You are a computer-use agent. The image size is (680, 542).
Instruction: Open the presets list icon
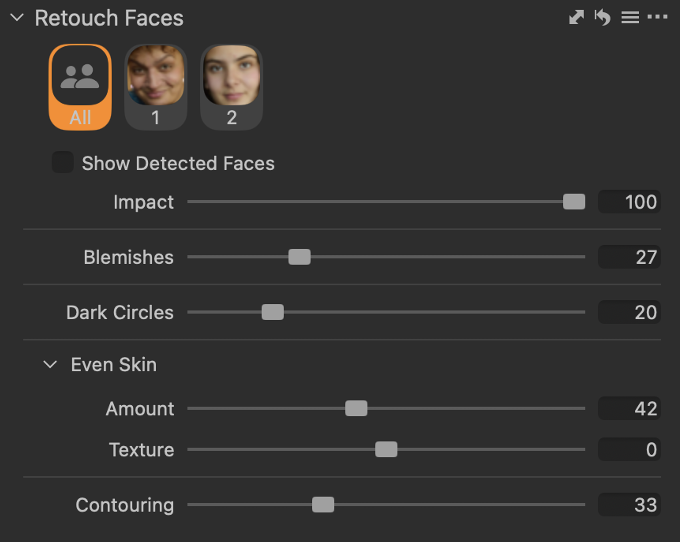click(630, 18)
